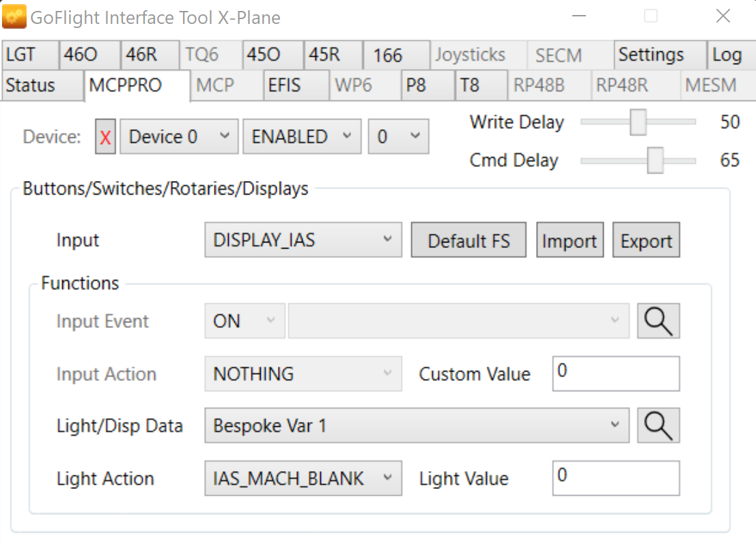This screenshot has width=756, height=547.
Task: Click the Write Delay value 50
Action: coord(730,122)
